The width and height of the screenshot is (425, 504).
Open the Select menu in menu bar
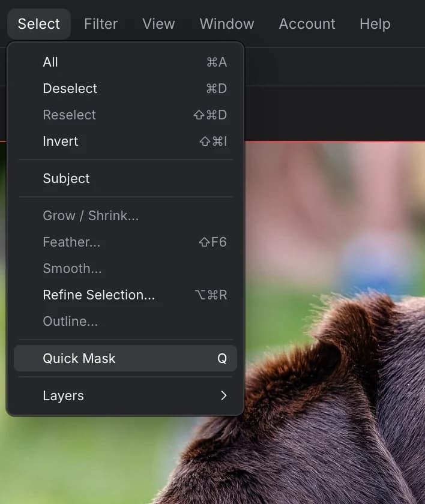click(39, 24)
